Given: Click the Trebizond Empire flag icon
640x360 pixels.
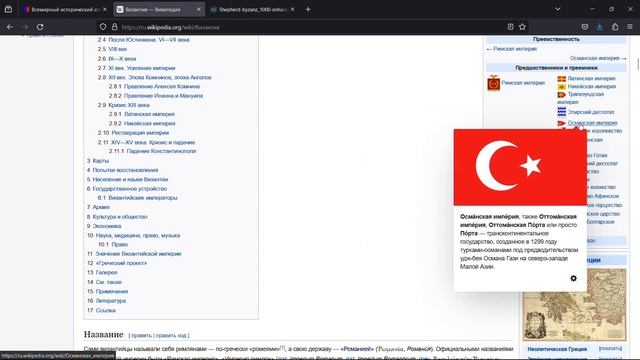Looking at the screenshot, I should 562,94.
